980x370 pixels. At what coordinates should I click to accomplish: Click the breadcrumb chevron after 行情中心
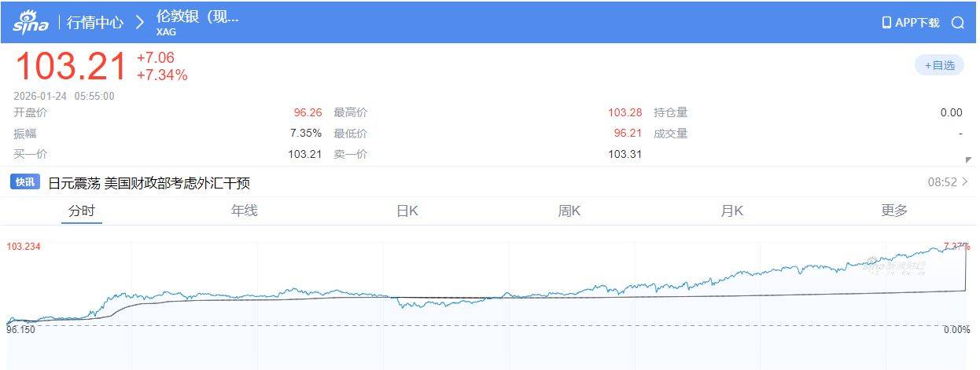click(x=140, y=22)
